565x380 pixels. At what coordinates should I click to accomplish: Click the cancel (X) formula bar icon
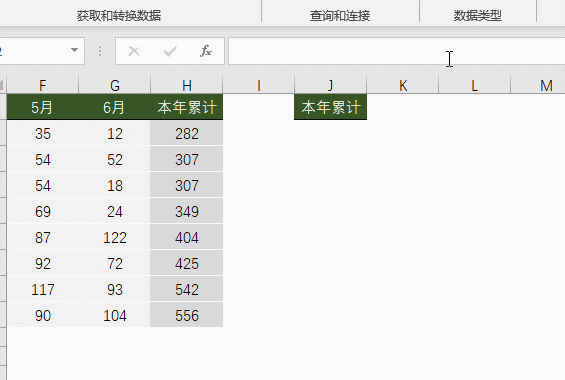tap(134, 51)
